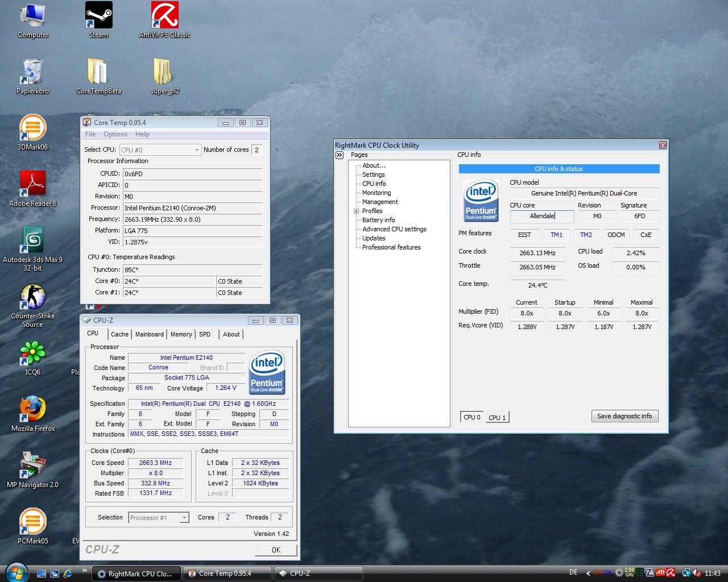Select Monitoring in RightMark pages tree
The image size is (728, 582).
(x=377, y=193)
